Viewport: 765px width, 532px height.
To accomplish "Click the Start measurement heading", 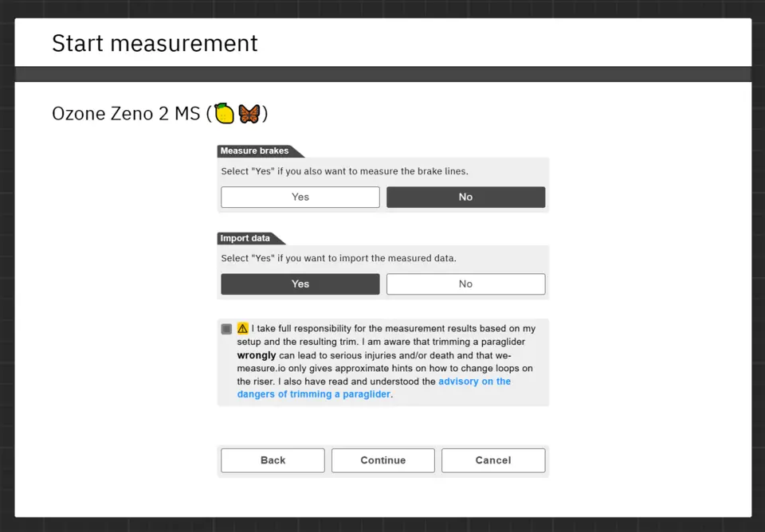I will pos(155,43).
